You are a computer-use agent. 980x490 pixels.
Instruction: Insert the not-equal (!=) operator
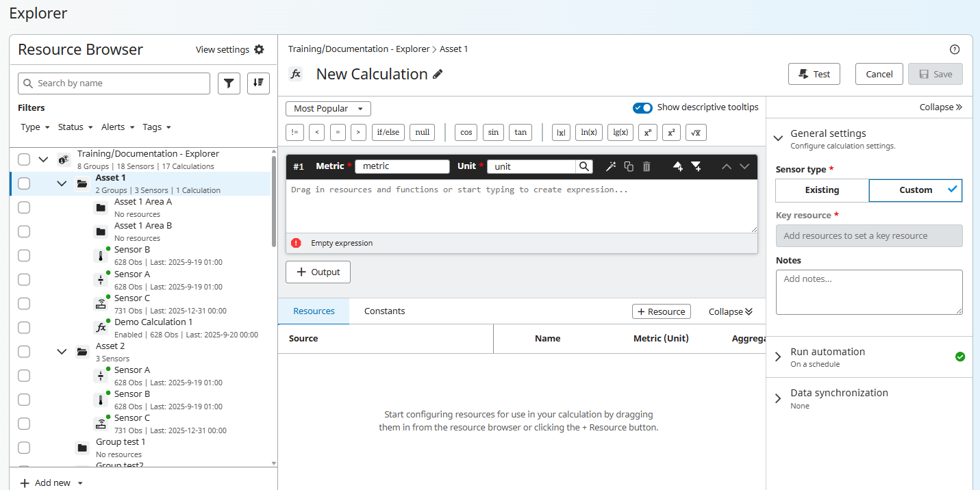point(295,132)
